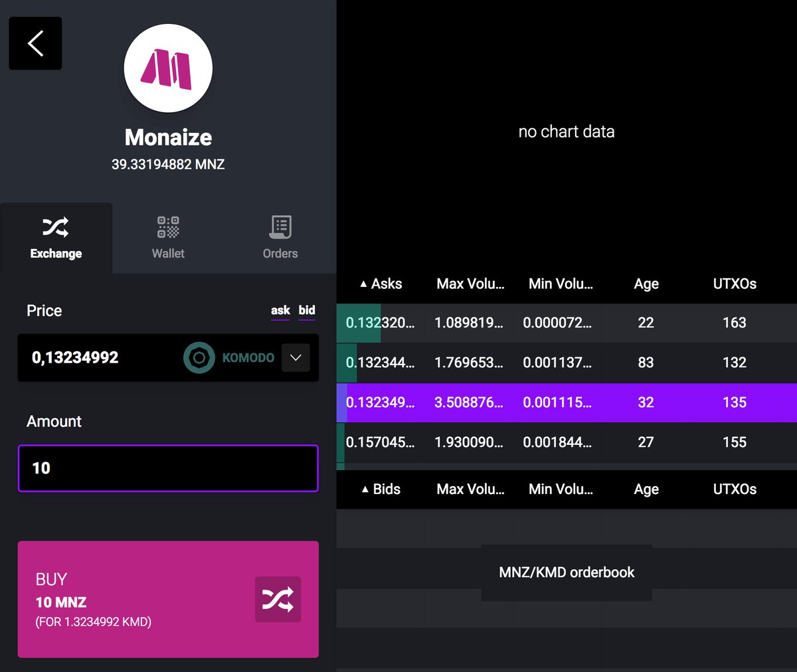
Task: Select the ask priced 0.157045...
Action: 567,442
